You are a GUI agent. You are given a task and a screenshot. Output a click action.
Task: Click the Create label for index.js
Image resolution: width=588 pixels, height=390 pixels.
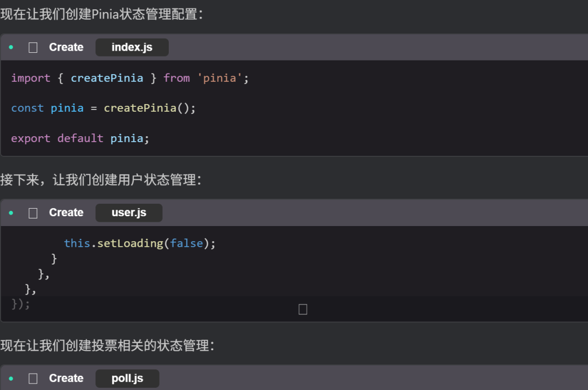pos(66,47)
